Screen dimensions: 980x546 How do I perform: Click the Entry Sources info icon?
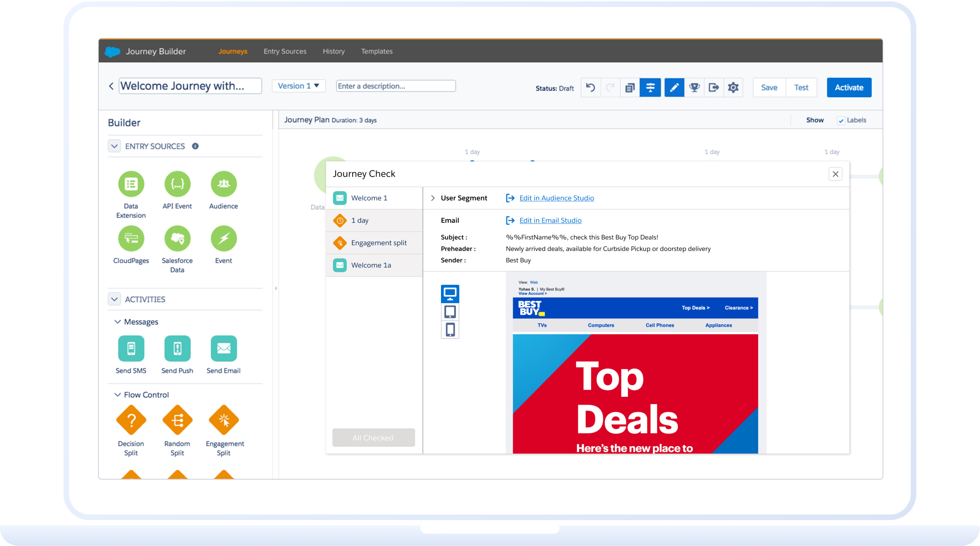(195, 146)
